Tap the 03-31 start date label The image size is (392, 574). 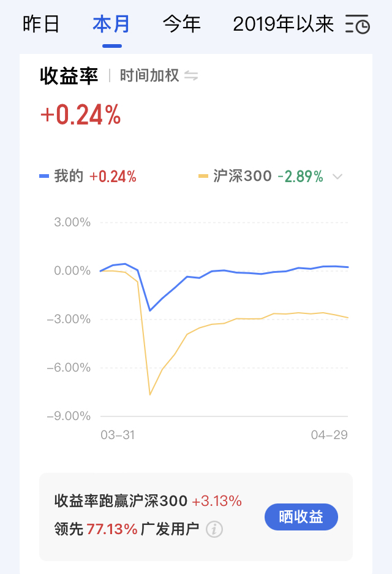pyautogui.click(x=118, y=435)
